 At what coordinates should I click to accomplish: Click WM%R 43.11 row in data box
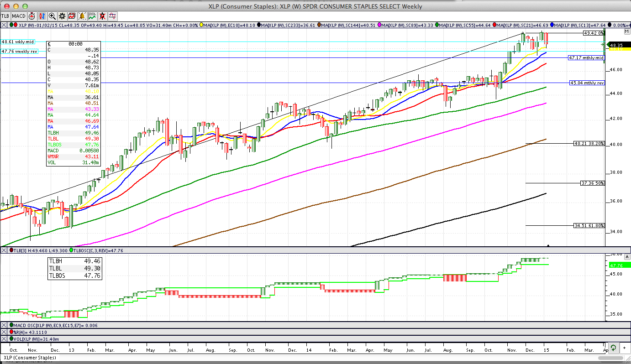(x=73, y=156)
